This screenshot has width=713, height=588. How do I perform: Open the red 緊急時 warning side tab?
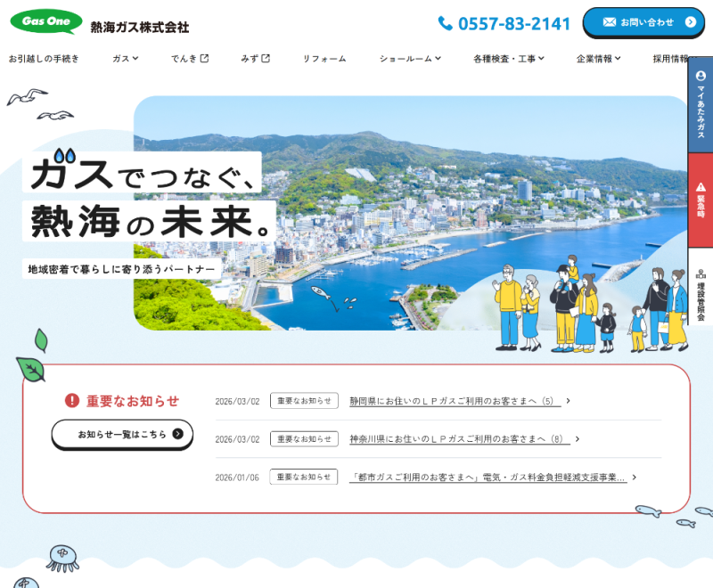701,200
